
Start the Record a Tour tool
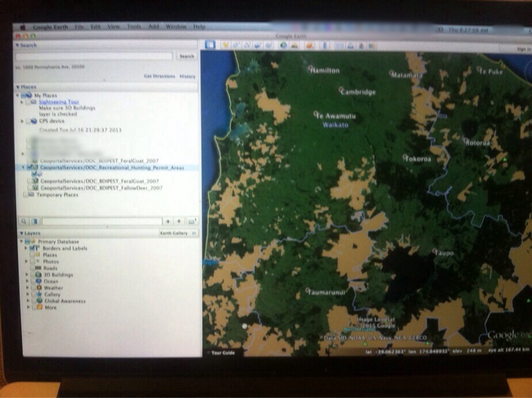pos(268,45)
